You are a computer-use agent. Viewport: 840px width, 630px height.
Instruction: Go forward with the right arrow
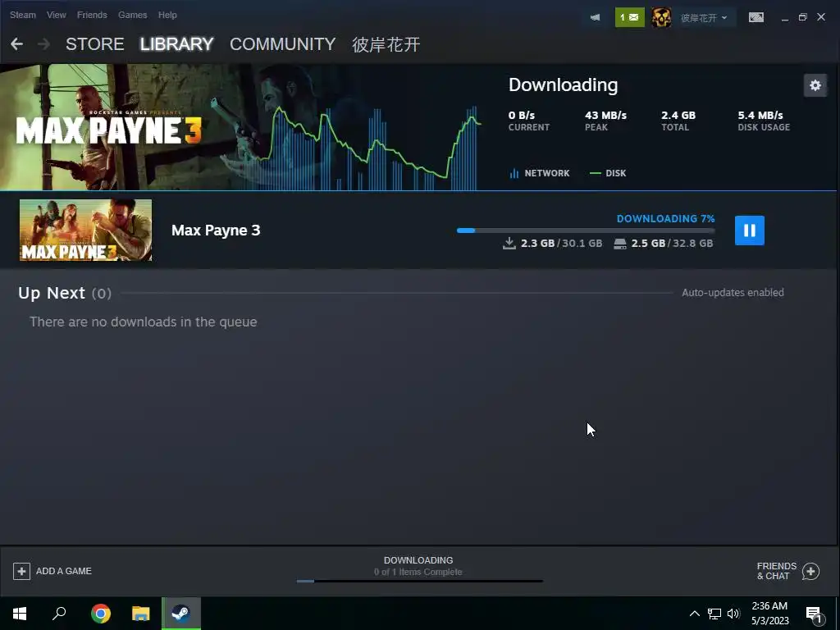44,44
